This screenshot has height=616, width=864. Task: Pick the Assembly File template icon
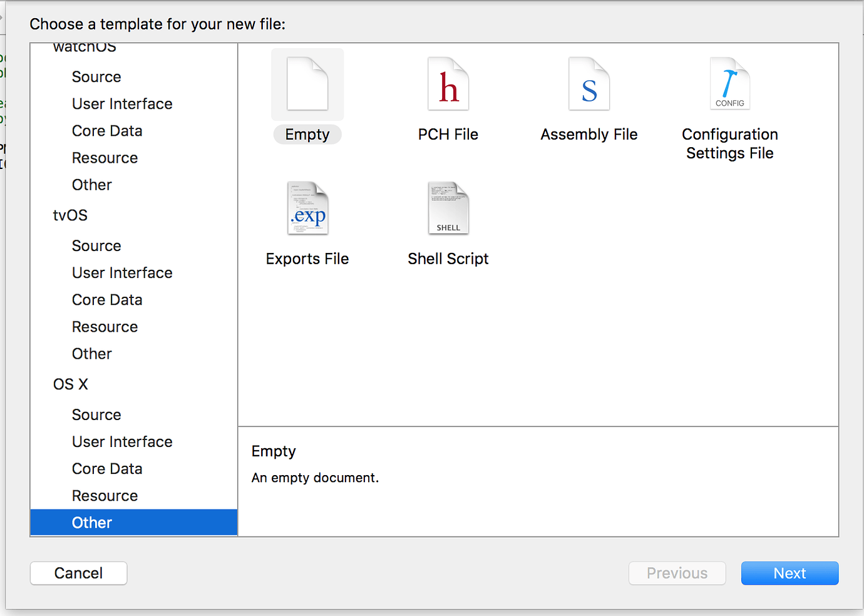(x=589, y=84)
